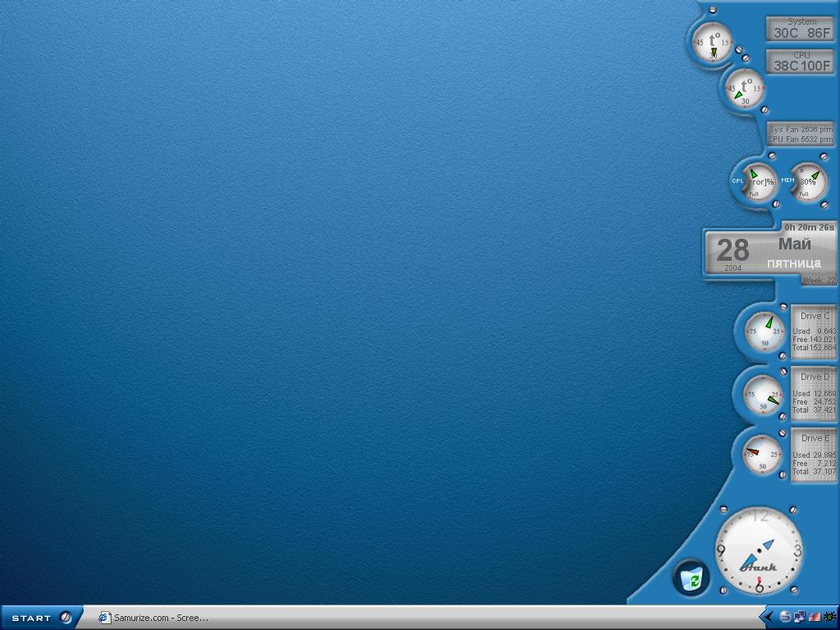The width and height of the screenshot is (840, 630).
Task: Click the analog clock widget
Action: point(759,550)
